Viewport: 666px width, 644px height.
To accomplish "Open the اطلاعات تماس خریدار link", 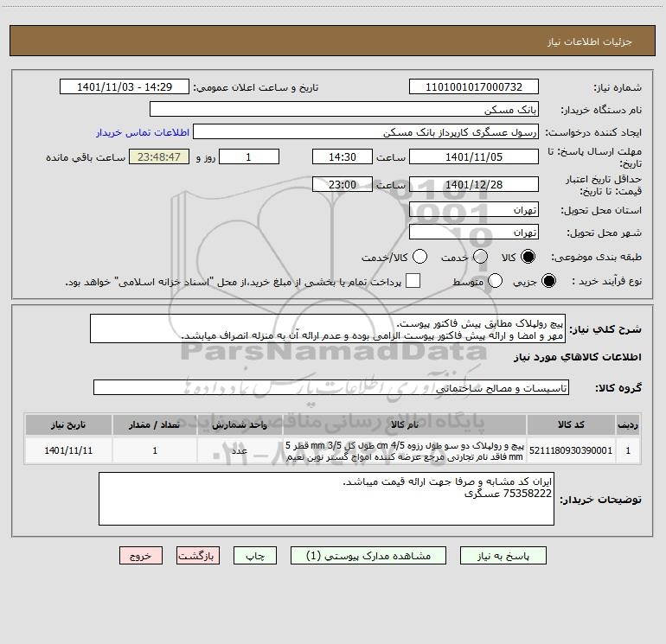I will (136, 133).
